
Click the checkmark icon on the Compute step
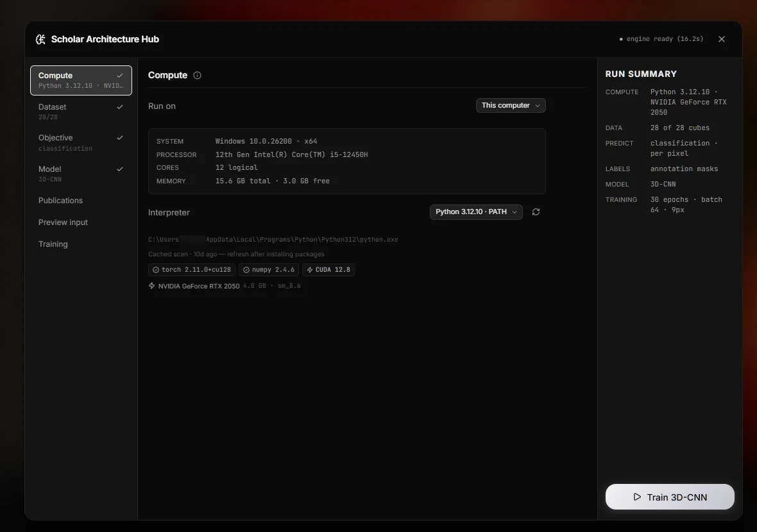pyautogui.click(x=120, y=75)
